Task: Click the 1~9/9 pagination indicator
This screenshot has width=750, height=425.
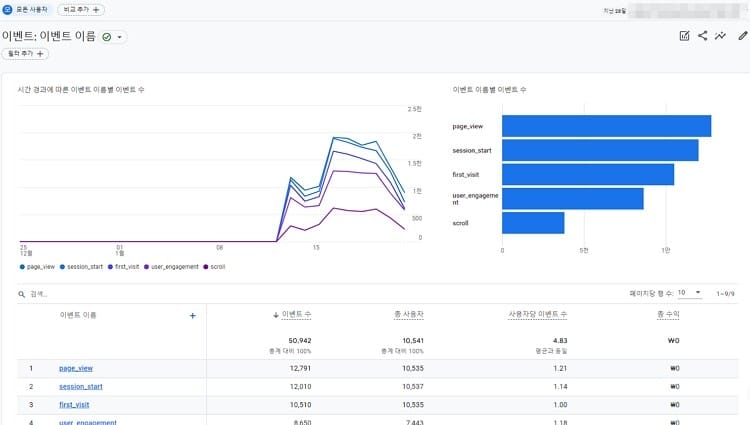Action: click(x=725, y=294)
